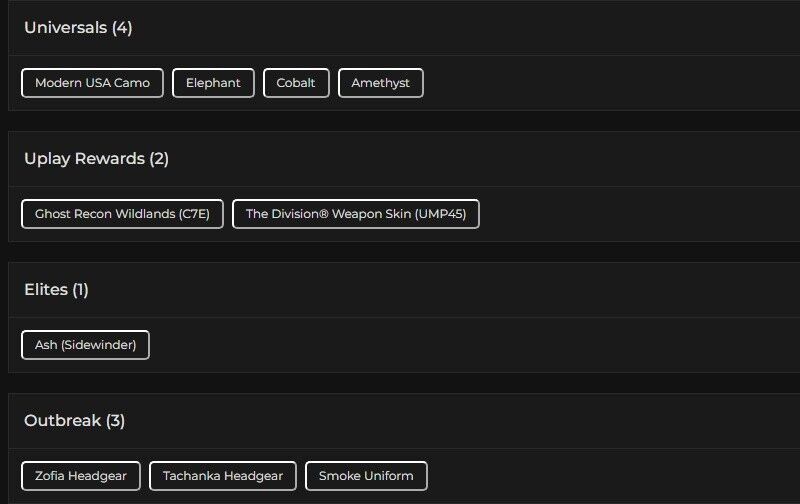Choose the Tachanka Headgear tag
The image size is (800, 504).
tap(223, 476)
